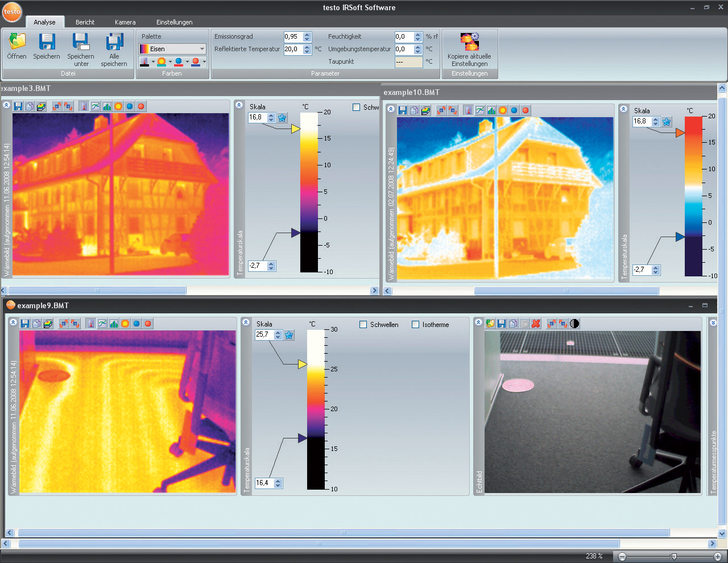Viewport: 728px width, 563px height.
Task: Save image in example3.BMT toolbar
Action: click(x=18, y=106)
